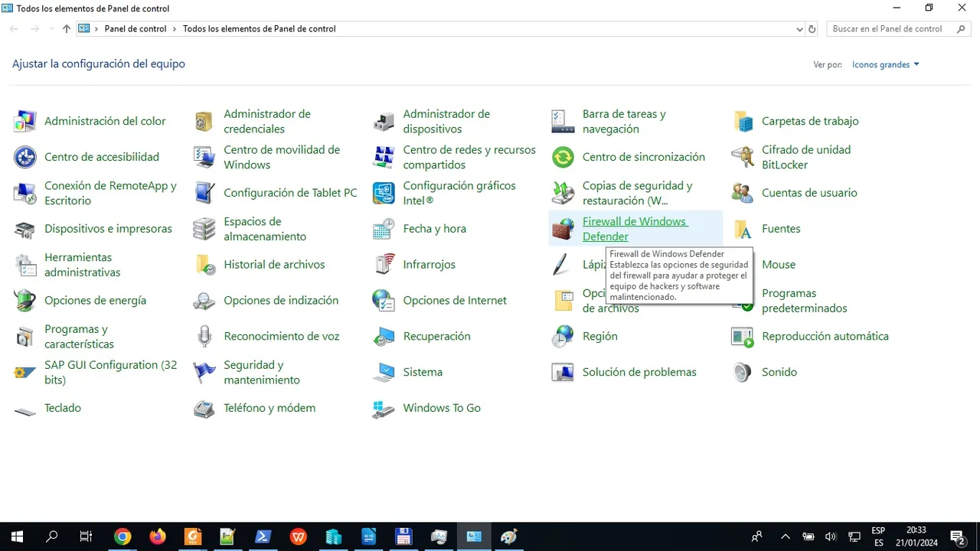Open taskbar search magnifier
The image size is (980, 551).
tap(52, 536)
